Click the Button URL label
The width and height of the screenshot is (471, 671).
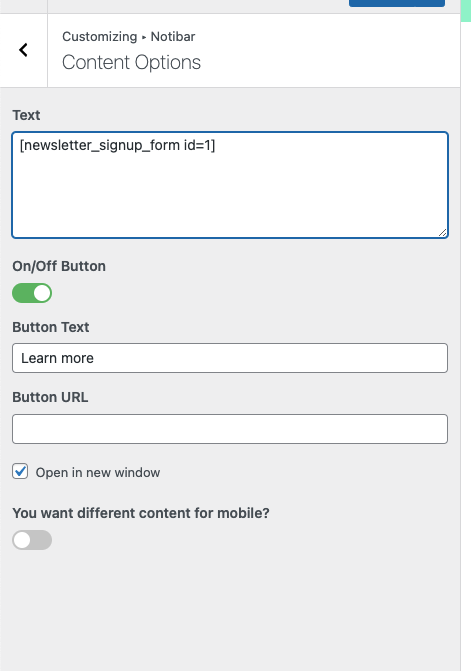[50, 397]
